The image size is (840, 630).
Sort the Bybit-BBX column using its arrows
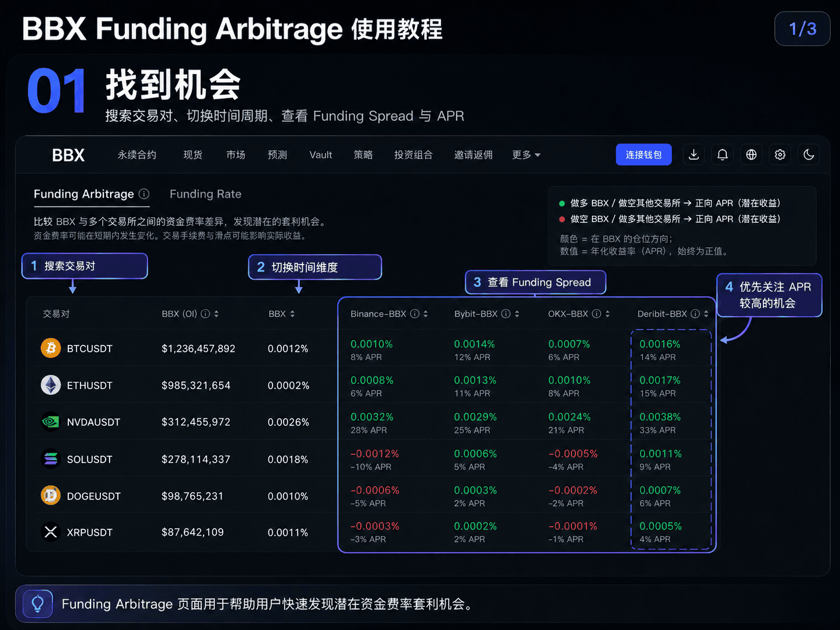click(517, 314)
